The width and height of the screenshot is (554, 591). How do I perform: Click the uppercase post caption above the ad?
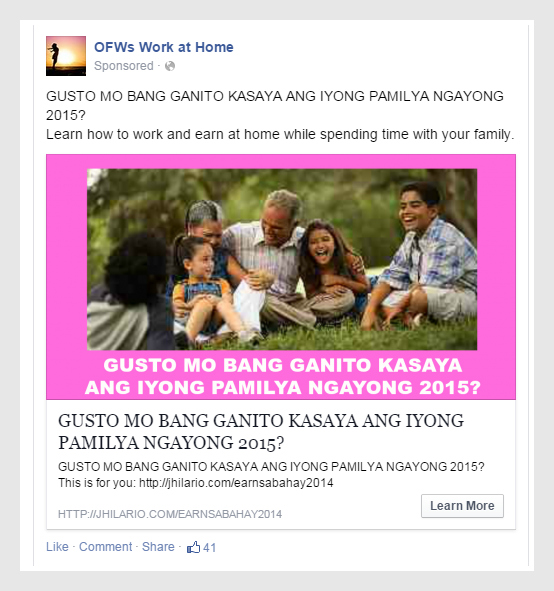(x=275, y=106)
